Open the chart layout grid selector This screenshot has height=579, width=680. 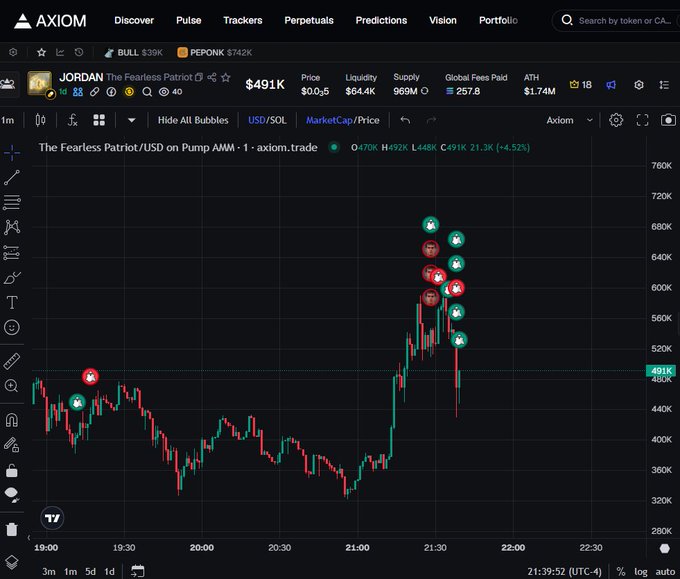pyautogui.click(x=99, y=120)
